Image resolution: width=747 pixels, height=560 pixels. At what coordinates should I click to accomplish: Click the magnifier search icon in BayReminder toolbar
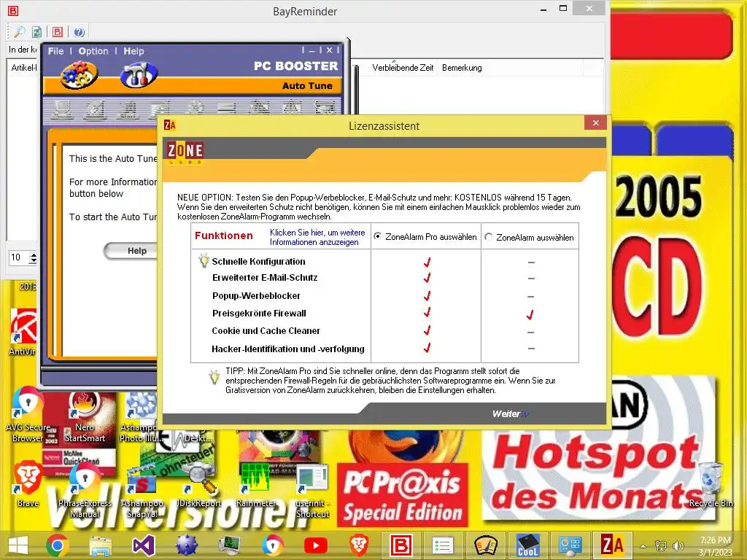19,32
